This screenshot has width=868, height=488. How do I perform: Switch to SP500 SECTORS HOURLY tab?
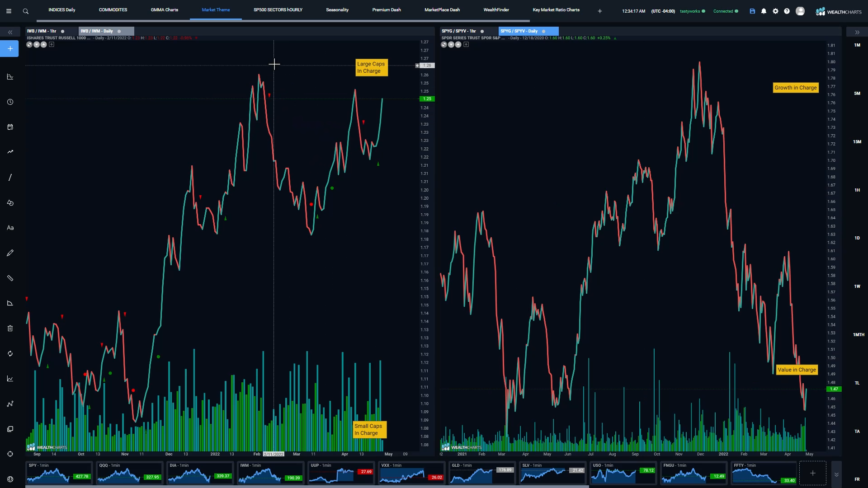click(x=278, y=10)
